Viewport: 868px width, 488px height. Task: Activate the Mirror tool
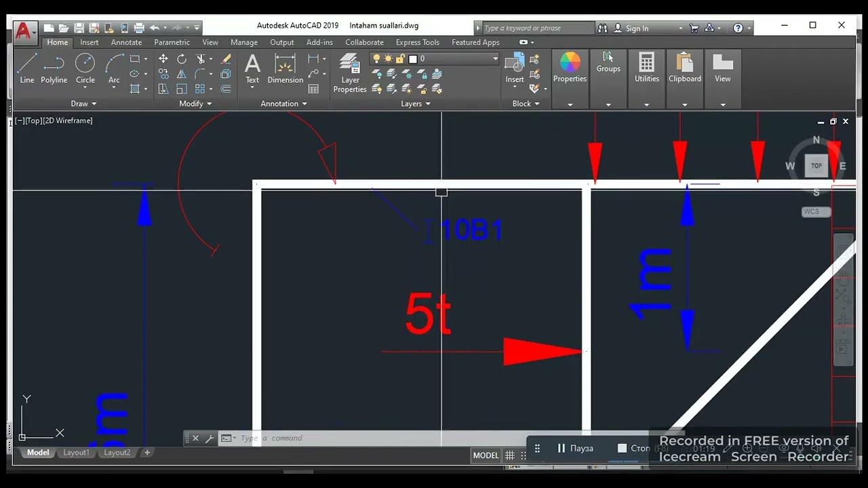tap(182, 74)
